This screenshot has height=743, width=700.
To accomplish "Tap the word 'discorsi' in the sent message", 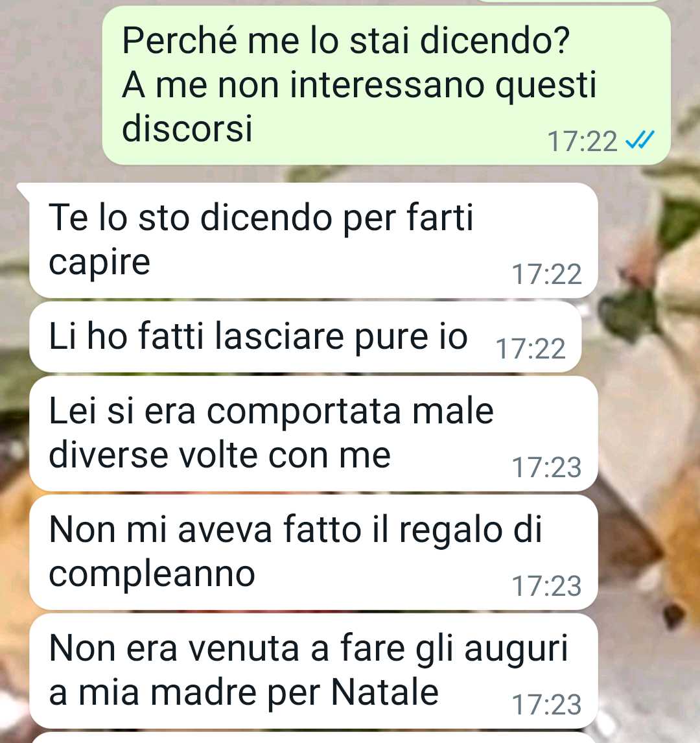I will [187, 128].
